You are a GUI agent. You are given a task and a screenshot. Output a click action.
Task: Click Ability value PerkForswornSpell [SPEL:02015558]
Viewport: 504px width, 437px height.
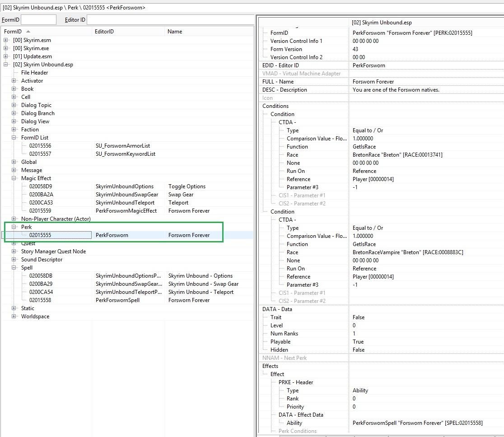tap(417, 423)
